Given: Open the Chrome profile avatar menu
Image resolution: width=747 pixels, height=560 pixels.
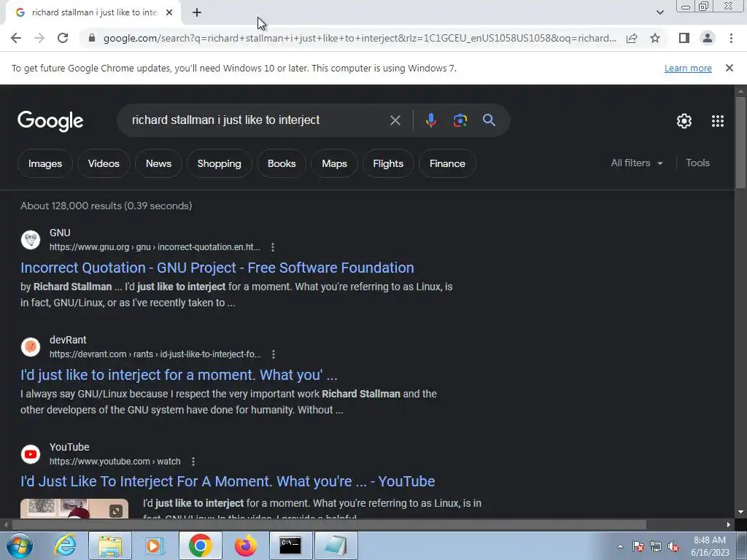Looking at the screenshot, I should click(708, 38).
